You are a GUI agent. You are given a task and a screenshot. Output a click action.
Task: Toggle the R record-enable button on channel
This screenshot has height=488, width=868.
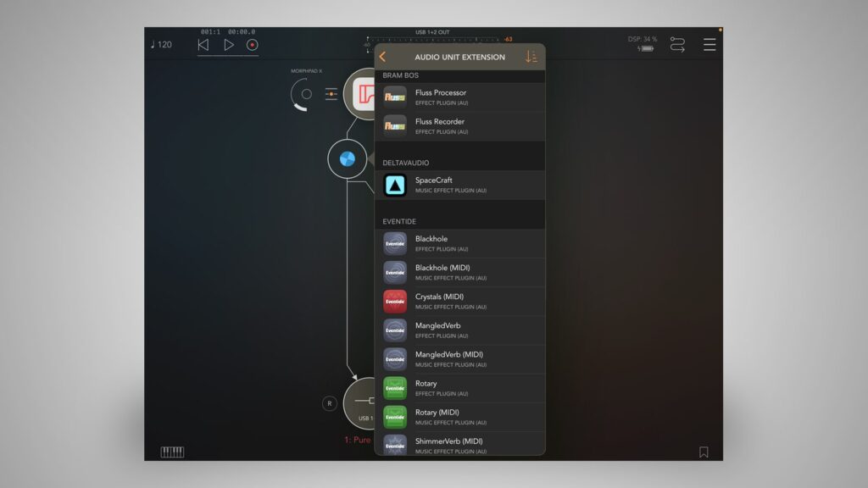point(330,403)
